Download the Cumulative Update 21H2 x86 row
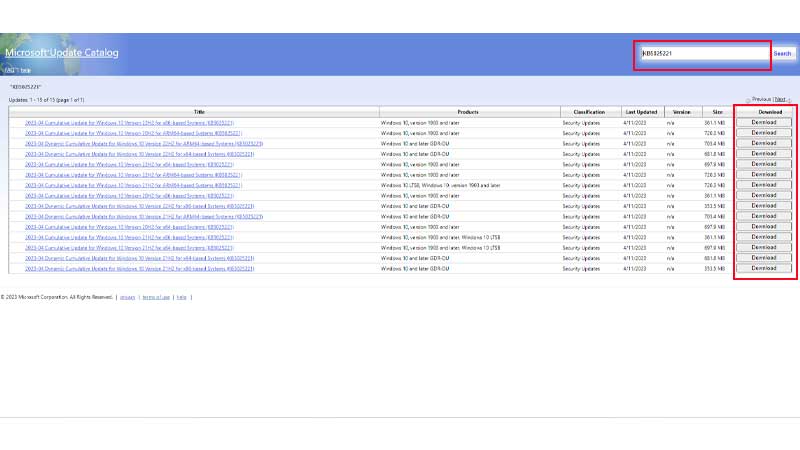 (x=764, y=237)
